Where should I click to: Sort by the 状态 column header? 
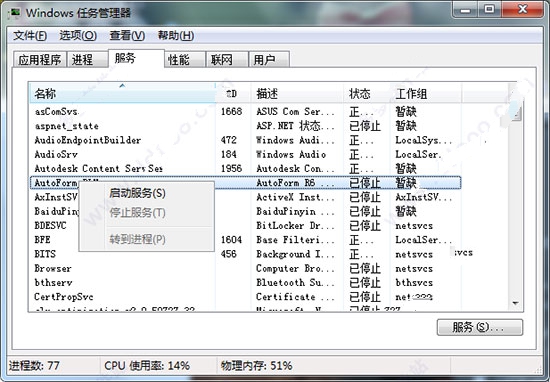[367, 94]
